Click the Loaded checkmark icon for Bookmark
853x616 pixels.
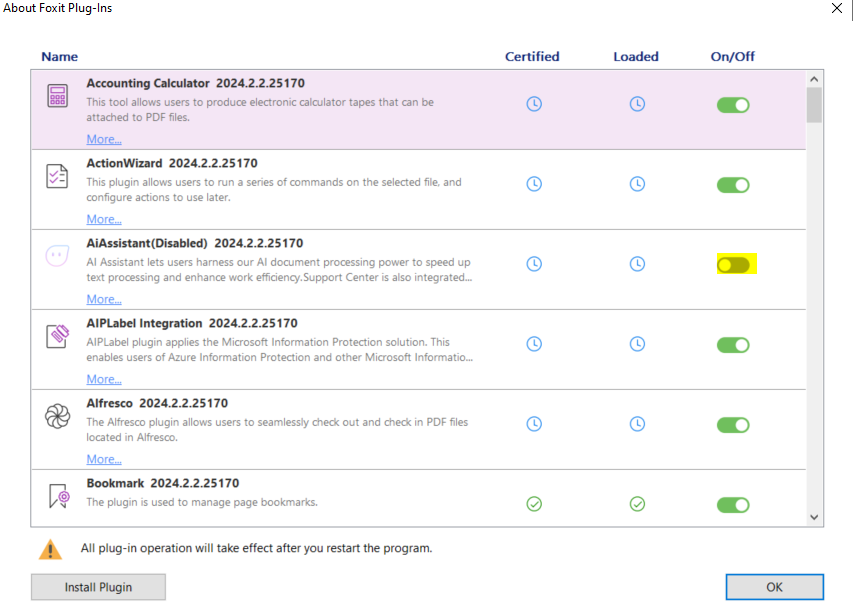pyautogui.click(x=637, y=504)
